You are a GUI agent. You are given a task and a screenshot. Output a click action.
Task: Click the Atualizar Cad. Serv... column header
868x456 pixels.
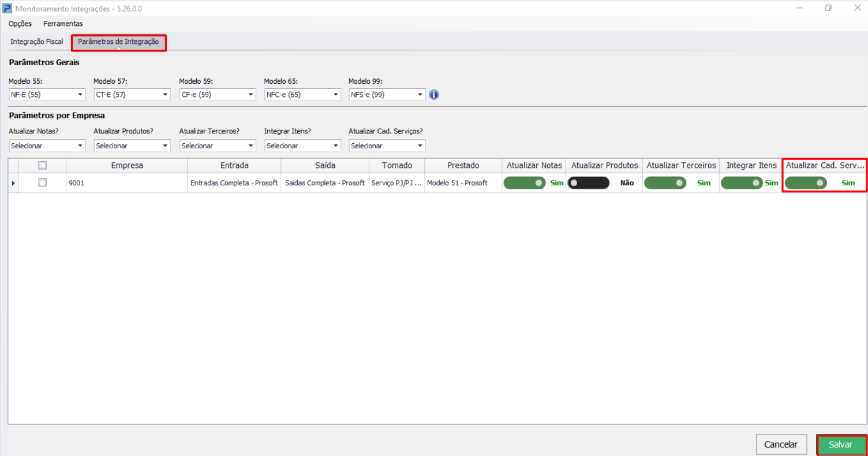coord(825,166)
